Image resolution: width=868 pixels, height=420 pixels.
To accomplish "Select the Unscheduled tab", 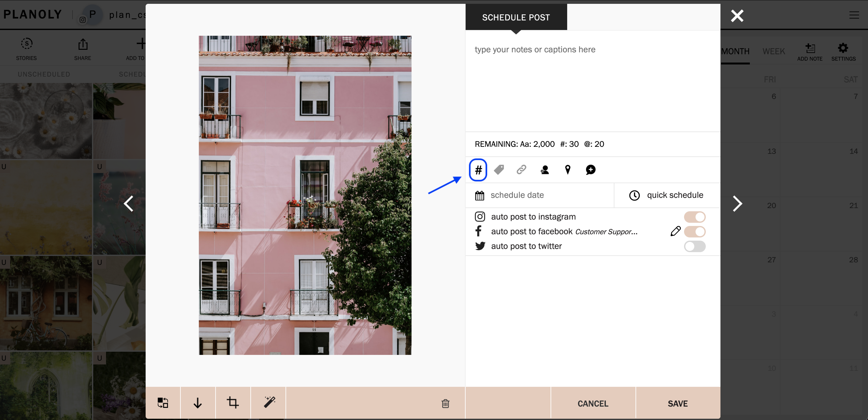I will coord(44,74).
